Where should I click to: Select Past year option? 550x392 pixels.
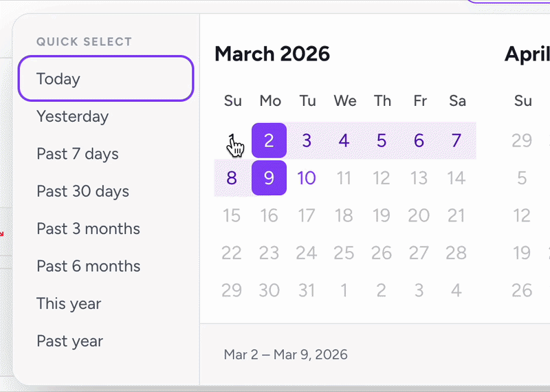(x=106, y=341)
